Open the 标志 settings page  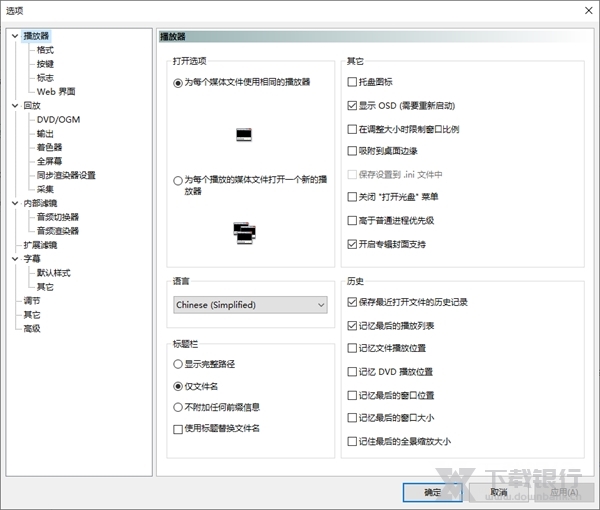(45, 78)
